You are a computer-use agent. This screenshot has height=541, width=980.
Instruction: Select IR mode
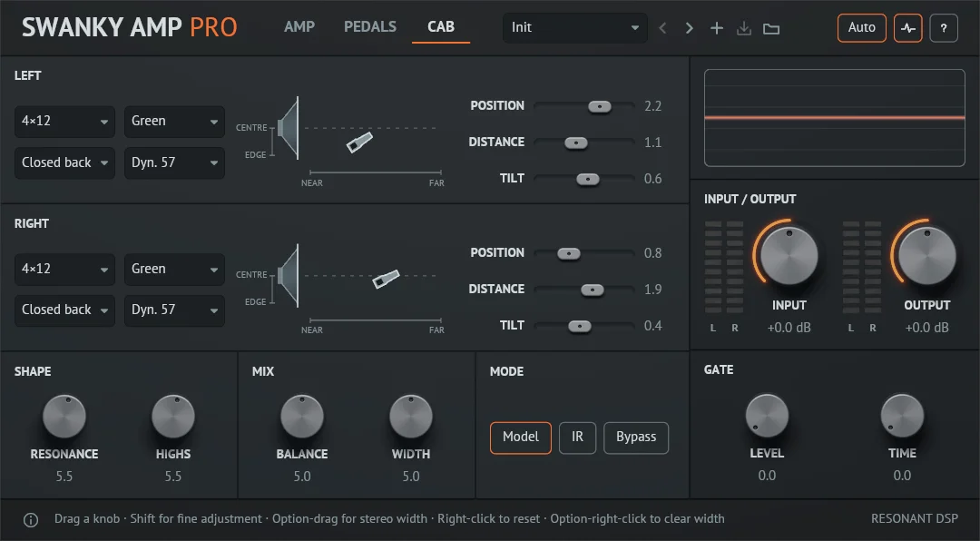(x=577, y=438)
